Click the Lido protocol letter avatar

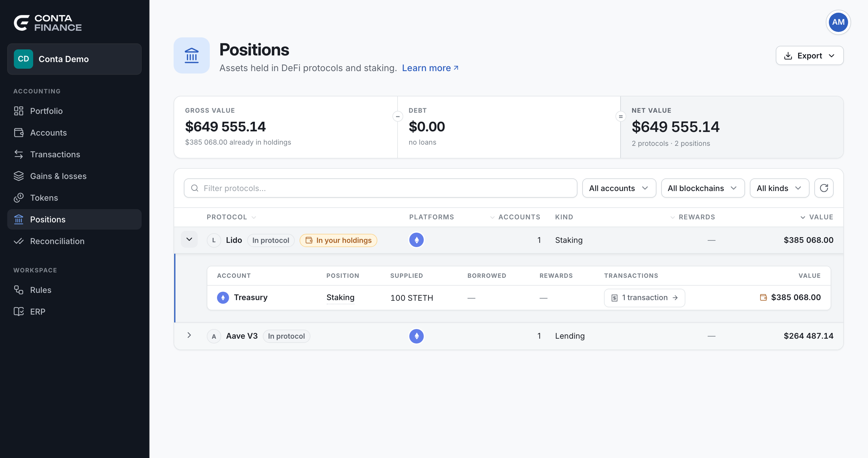point(214,240)
